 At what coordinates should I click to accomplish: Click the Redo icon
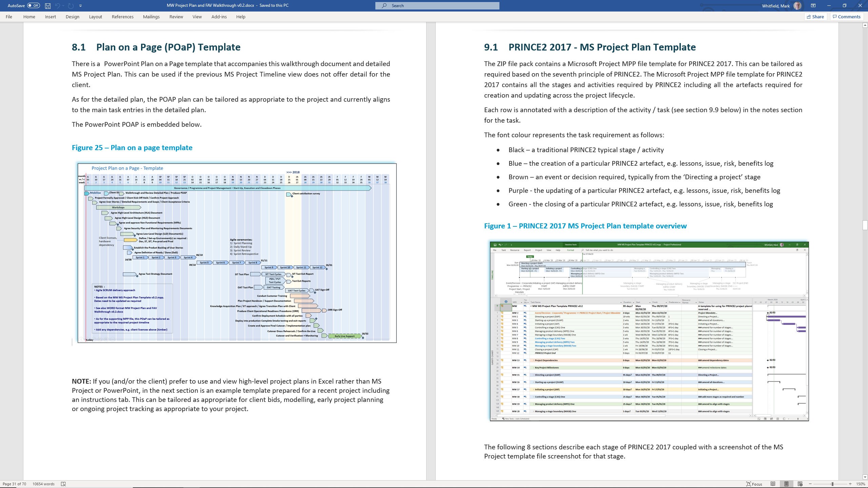(71, 5)
